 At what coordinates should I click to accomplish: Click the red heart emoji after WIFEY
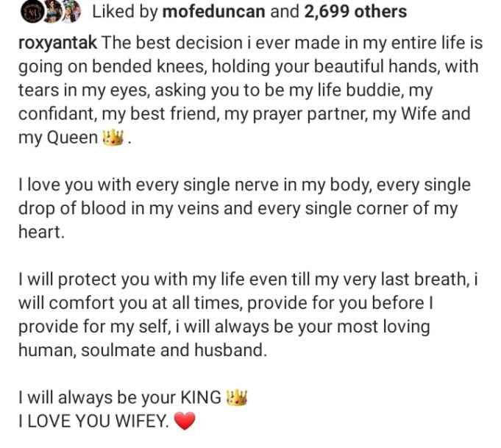point(185,421)
